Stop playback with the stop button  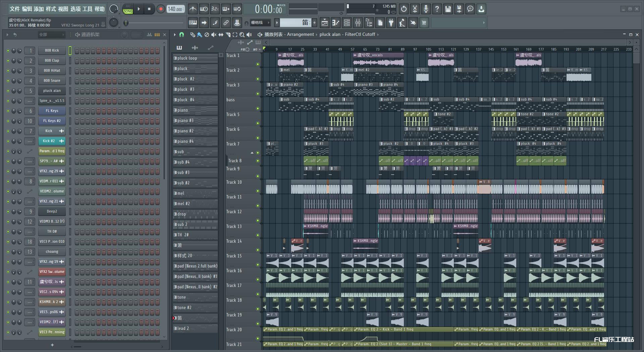tap(149, 9)
